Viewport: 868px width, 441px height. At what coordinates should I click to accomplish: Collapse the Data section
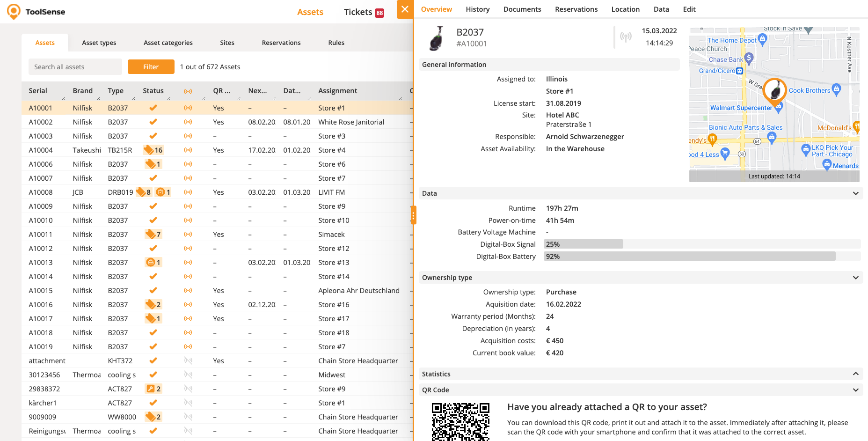(855, 193)
